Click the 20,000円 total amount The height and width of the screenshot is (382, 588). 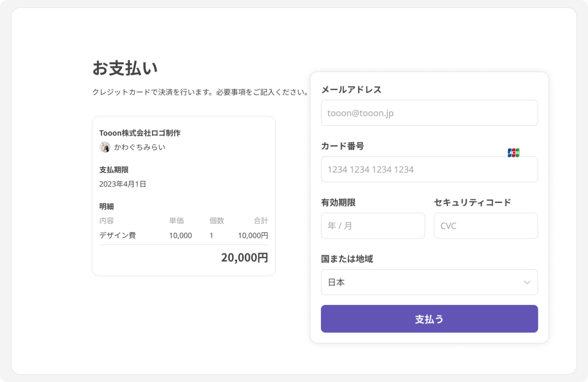click(244, 258)
